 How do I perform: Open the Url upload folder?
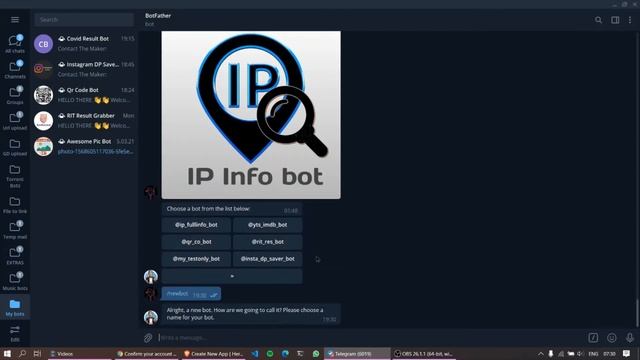pos(15,121)
